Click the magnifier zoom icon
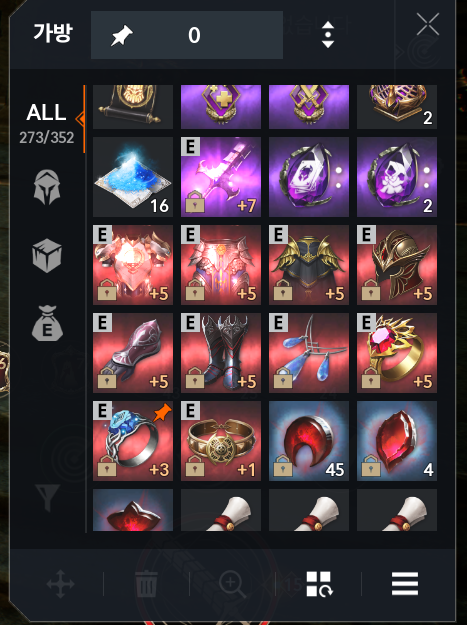The height and width of the screenshot is (625, 467). point(232,585)
